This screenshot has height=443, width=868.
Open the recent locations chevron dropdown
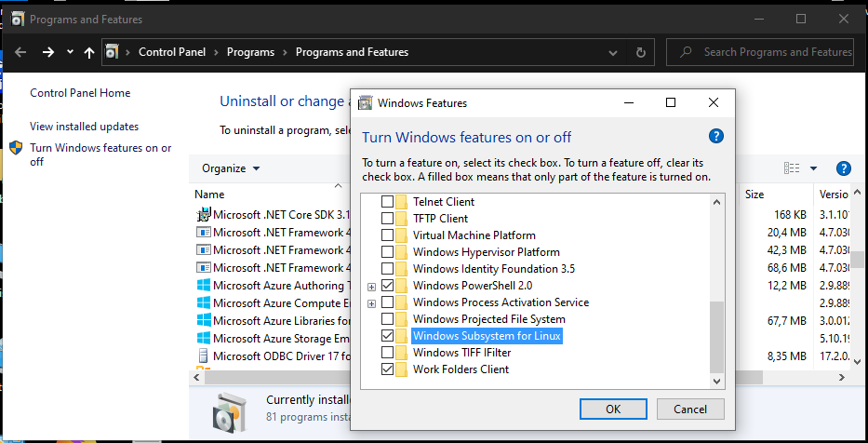[70, 51]
